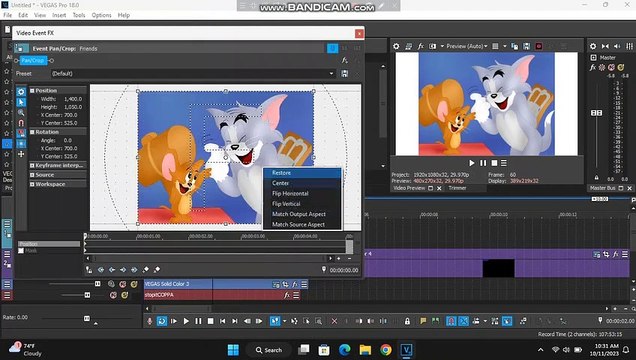Click the Video Output FX icon in preview
The height and width of the screenshot is (360, 636).
pos(421,46)
